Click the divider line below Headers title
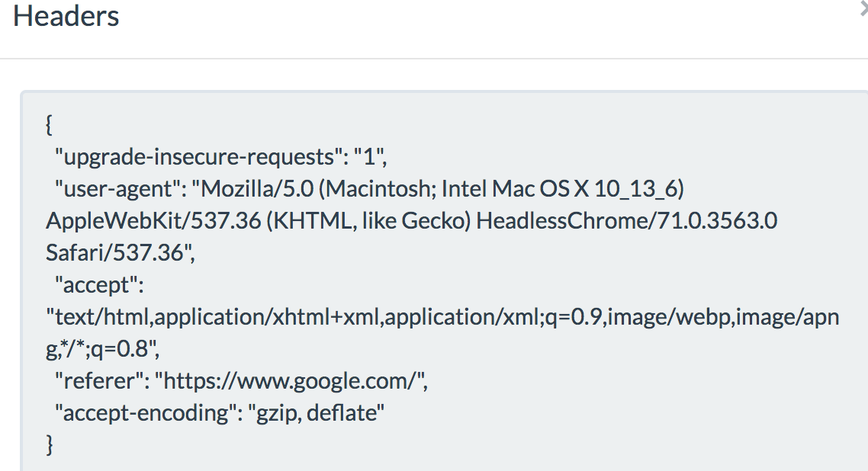This screenshot has width=868, height=471. click(x=434, y=56)
